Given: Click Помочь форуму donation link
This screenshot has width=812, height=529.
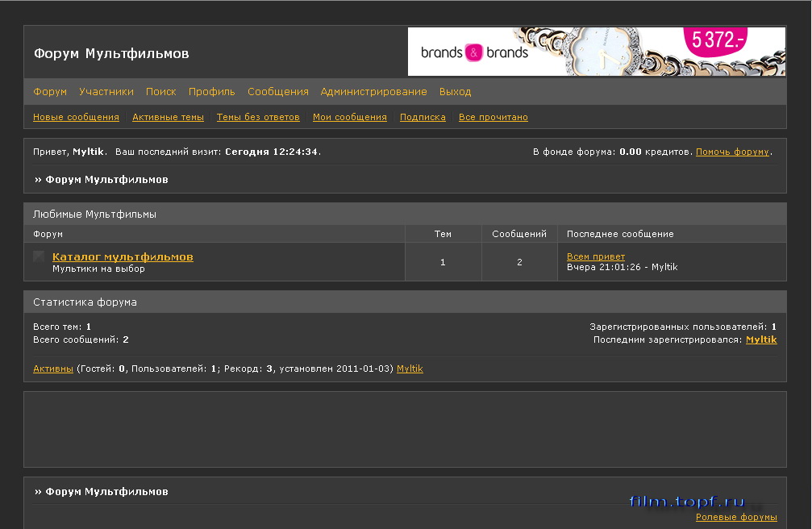Looking at the screenshot, I should [731, 150].
